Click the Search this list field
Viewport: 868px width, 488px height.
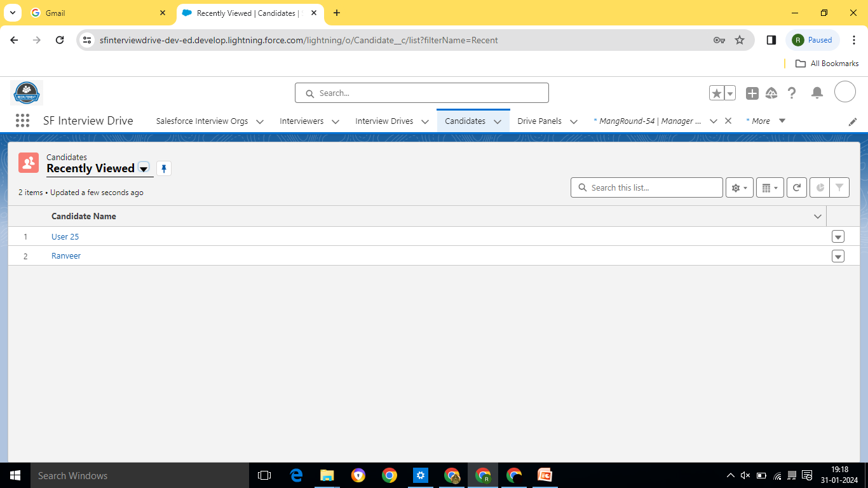[647, 187]
